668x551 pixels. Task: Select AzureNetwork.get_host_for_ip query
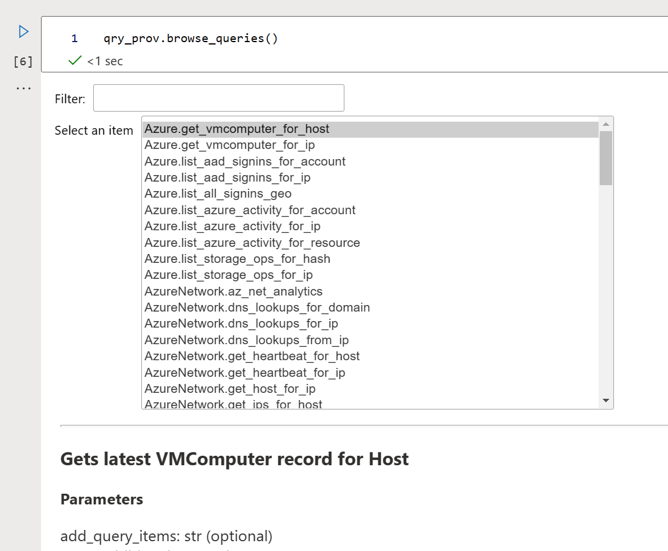(x=229, y=389)
